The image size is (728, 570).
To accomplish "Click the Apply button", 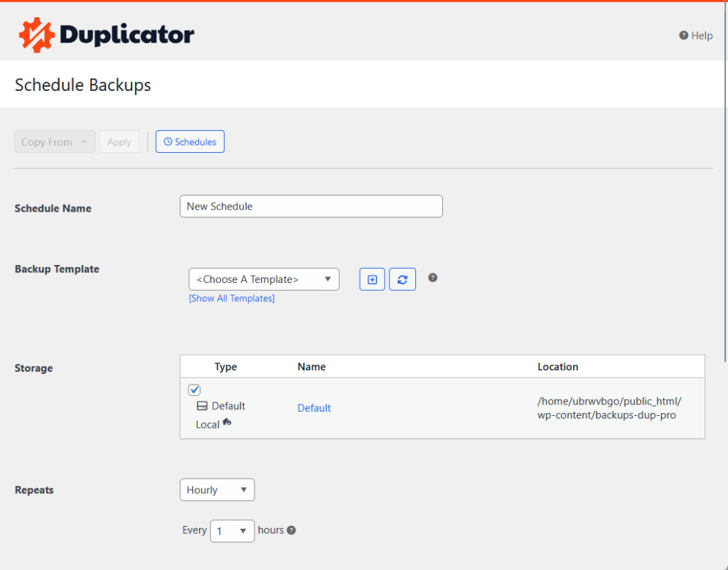I will click(x=119, y=141).
